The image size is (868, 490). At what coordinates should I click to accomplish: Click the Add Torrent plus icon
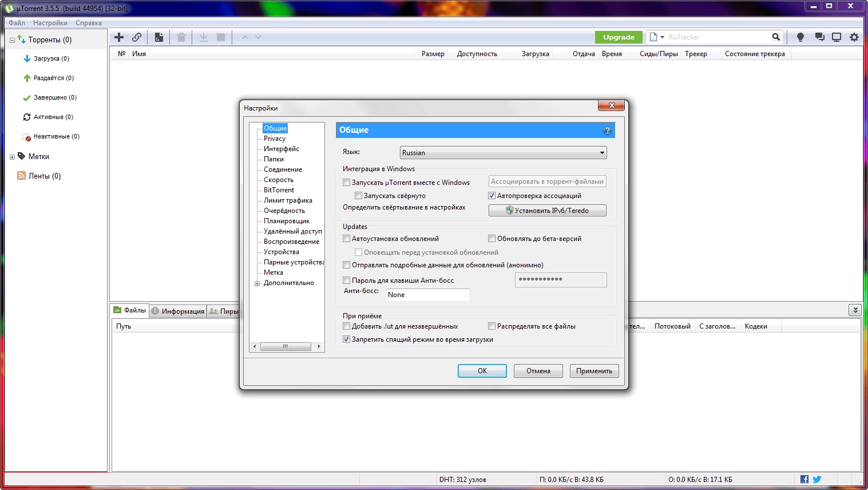tap(119, 37)
